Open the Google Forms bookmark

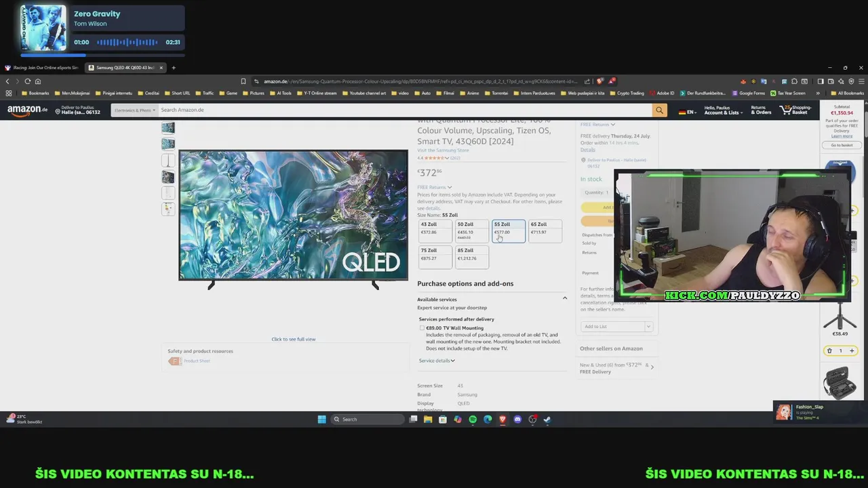(x=749, y=93)
